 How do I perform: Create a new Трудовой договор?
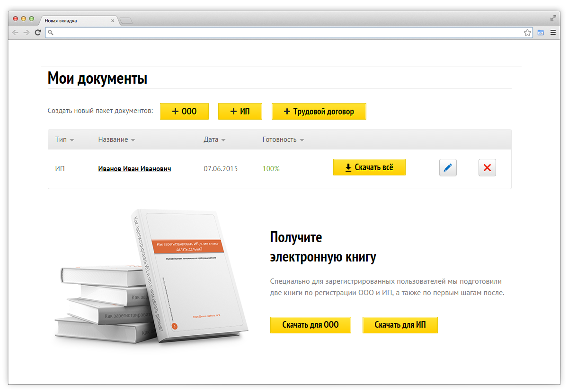point(319,112)
